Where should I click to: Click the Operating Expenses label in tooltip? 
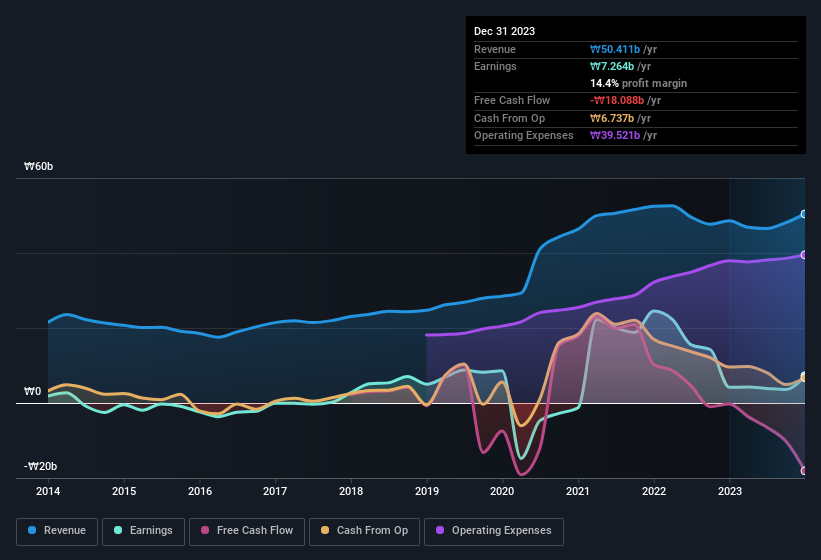pyautogui.click(x=524, y=136)
